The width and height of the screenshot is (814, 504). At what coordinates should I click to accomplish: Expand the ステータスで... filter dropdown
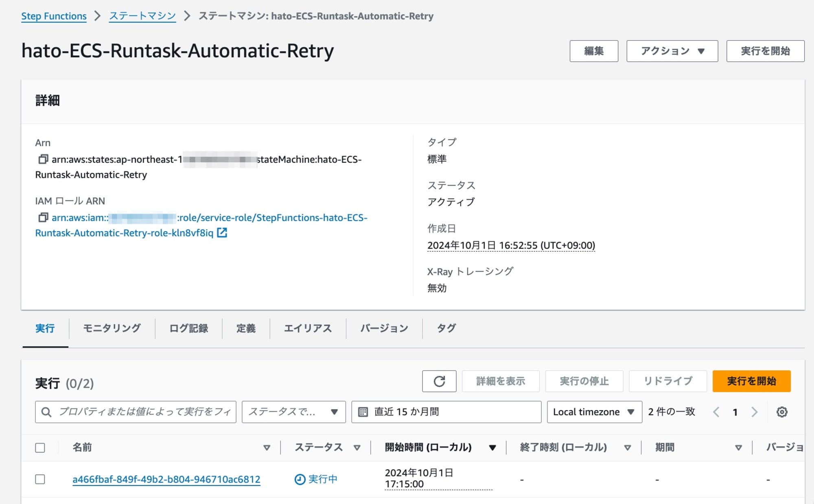coord(293,412)
